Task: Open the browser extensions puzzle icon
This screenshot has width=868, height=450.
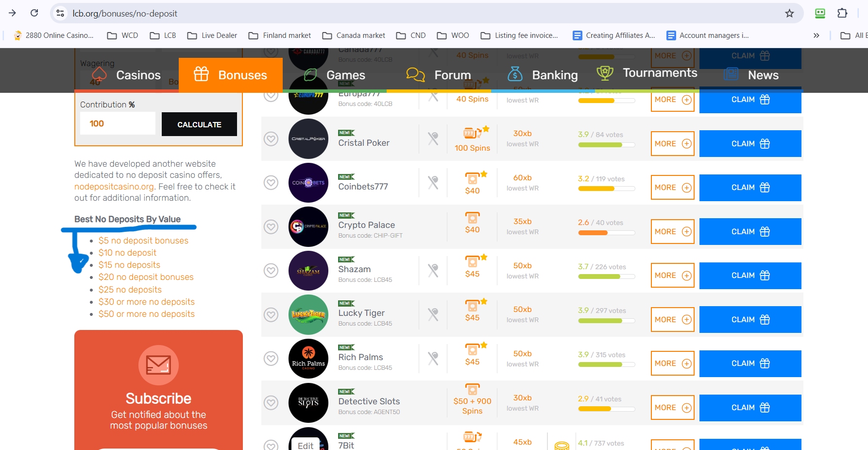Action: [842, 13]
